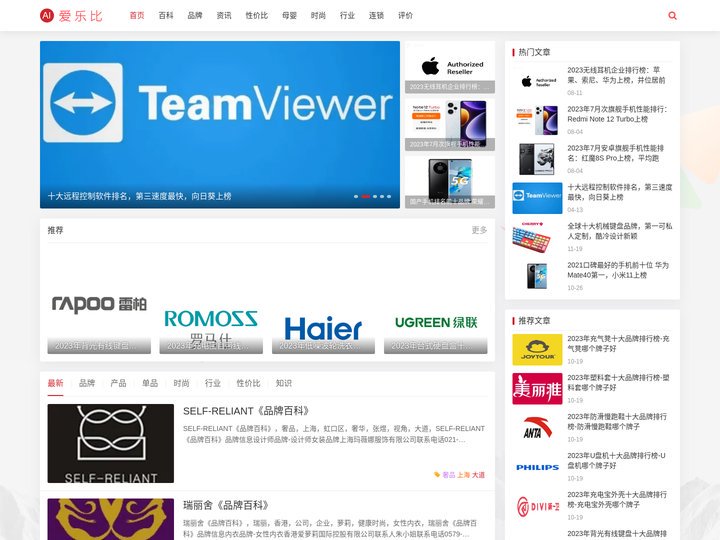Open 行业 in the top navigation
Viewport: 720px width, 540px height.
347,16
